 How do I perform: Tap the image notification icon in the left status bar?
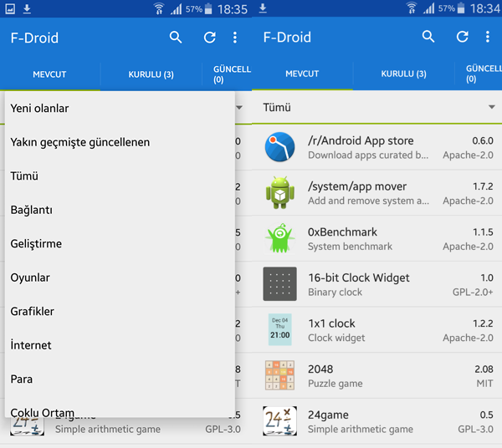pyautogui.click(x=10, y=9)
